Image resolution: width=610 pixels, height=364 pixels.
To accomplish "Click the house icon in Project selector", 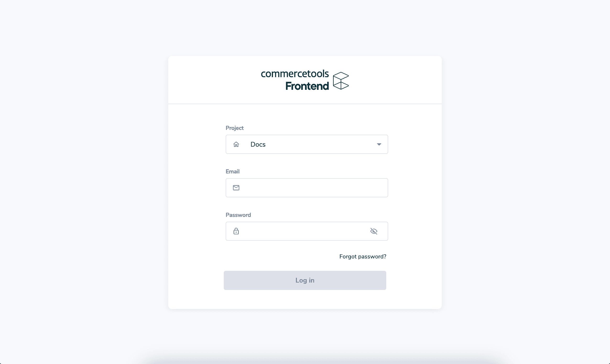I will pos(236,144).
